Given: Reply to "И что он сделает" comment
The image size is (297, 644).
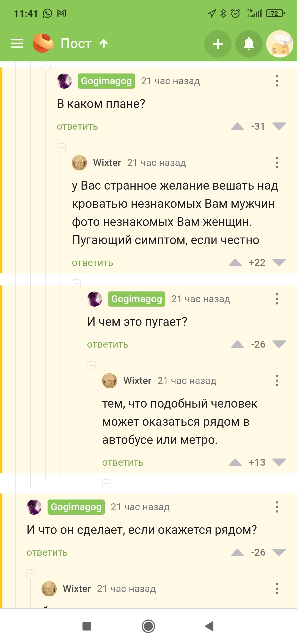Looking at the screenshot, I should pyautogui.click(x=47, y=552).
